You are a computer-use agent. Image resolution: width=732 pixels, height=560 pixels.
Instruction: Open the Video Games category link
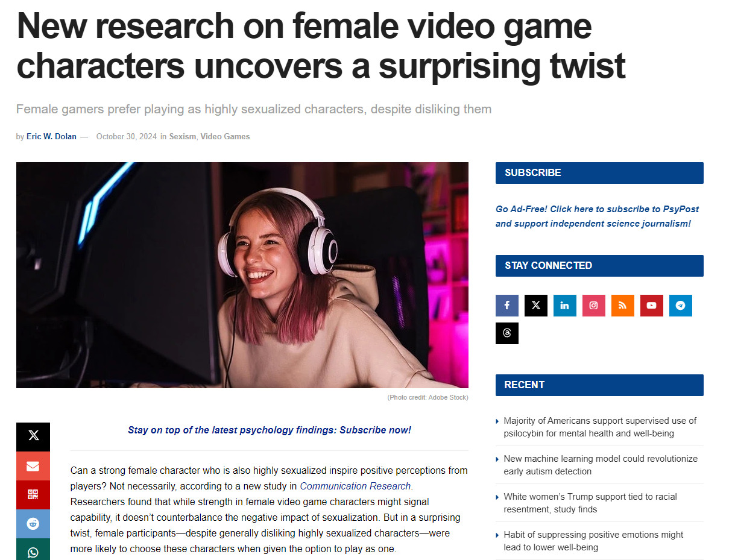[225, 137]
